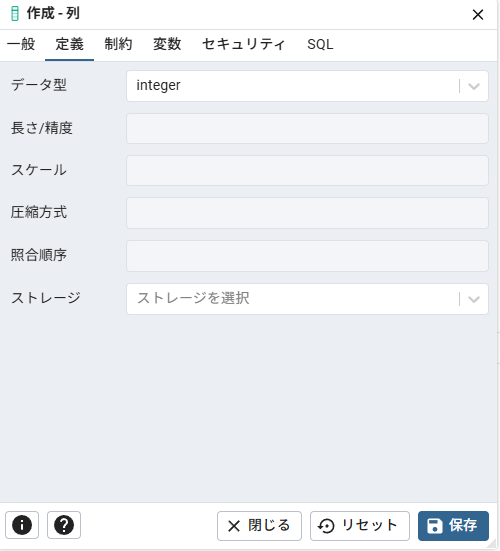This screenshot has width=500, height=551.
Task: Click the スケール input field
Action: coord(307,170)
